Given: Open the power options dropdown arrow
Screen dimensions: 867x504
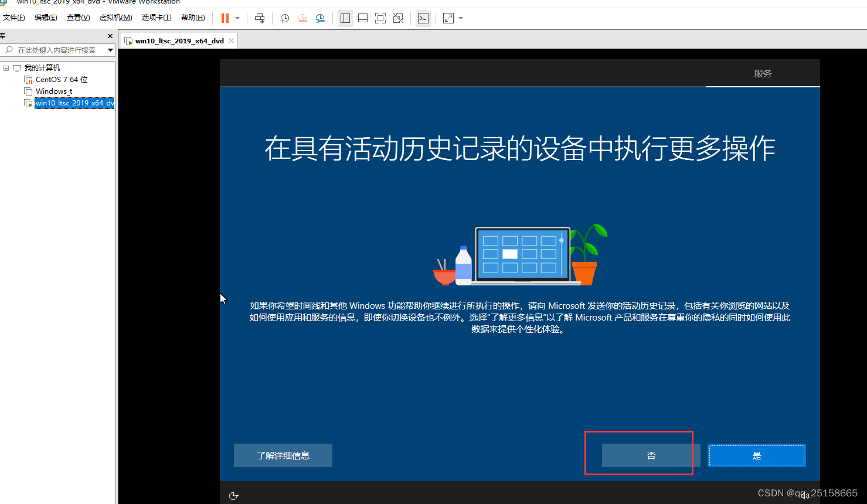Looking at the screenshot, I should point(237,18).
